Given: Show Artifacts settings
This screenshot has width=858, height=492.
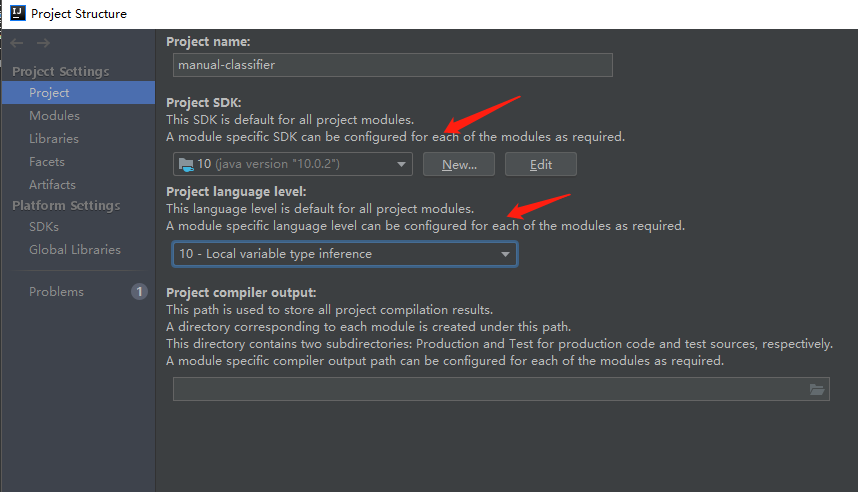Looking at the screenshot, I should pos(53,184).
